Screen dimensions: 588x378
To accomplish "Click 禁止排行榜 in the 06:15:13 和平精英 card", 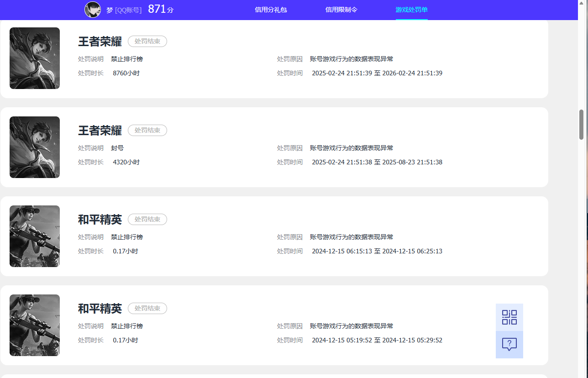I will point(127,237).
